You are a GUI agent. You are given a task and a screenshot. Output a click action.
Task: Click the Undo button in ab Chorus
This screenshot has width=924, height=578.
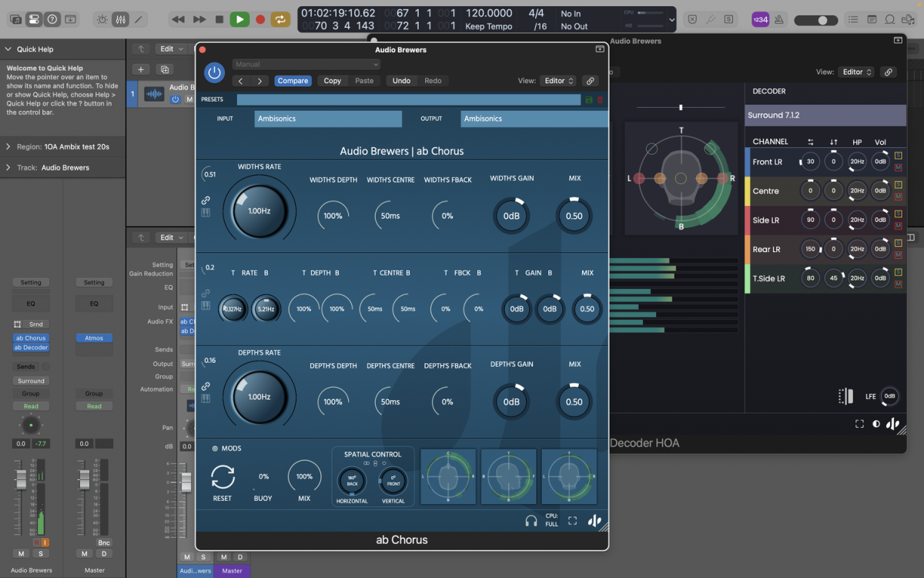[x=401, y=81]
